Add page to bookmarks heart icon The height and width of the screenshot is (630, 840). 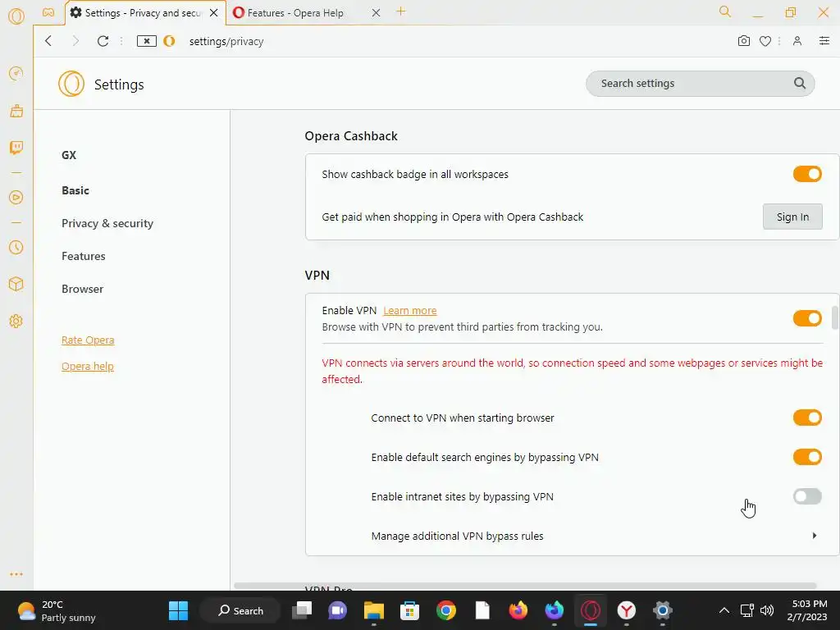[x=765, y=41]
